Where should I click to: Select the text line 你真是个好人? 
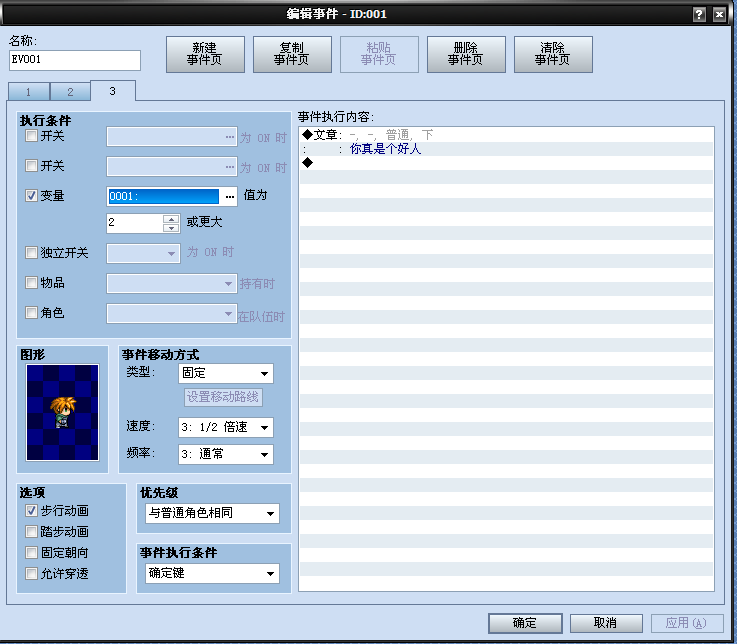coord(506,149)
